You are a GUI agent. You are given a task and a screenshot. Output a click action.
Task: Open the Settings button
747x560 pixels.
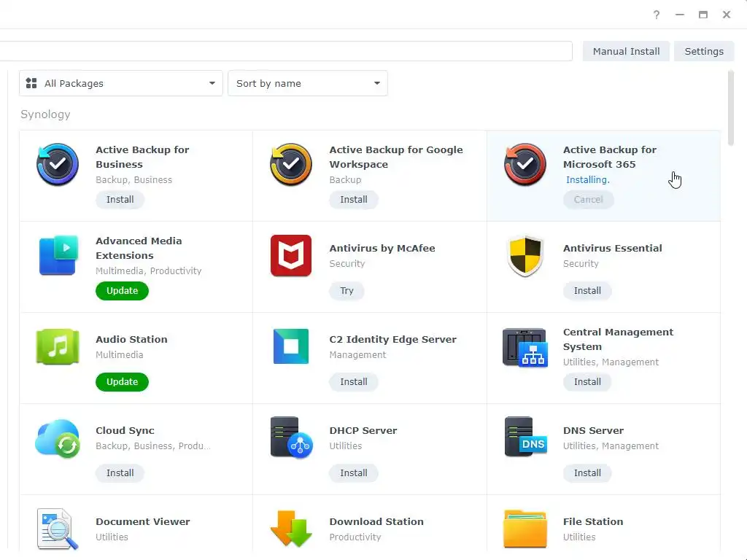(704, 52)
